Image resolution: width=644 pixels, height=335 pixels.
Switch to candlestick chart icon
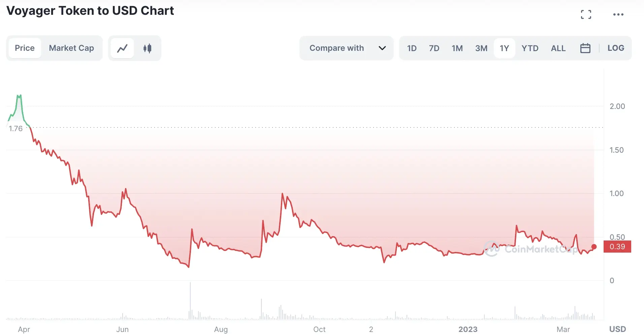tap(147, 48)
